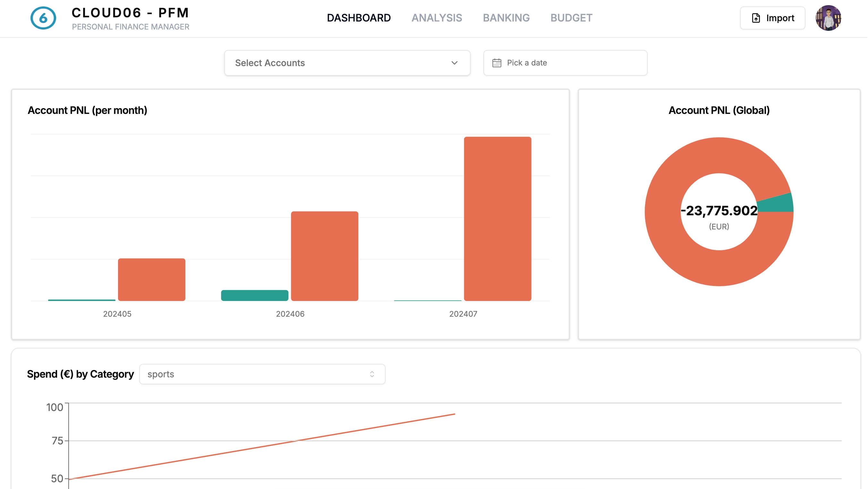This screenshot has width=868, height=489.
Task: Click the 202405 axis label
Action: click(117, 314)
